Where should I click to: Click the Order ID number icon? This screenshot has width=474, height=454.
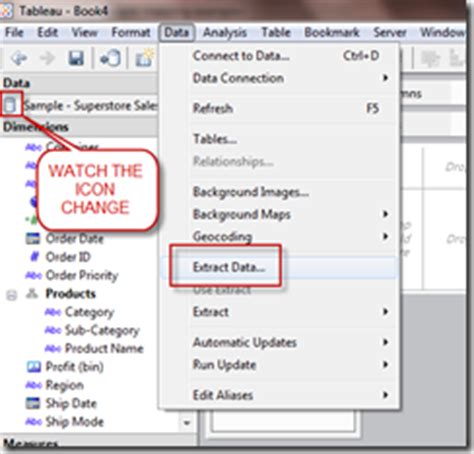coord(34,256)
